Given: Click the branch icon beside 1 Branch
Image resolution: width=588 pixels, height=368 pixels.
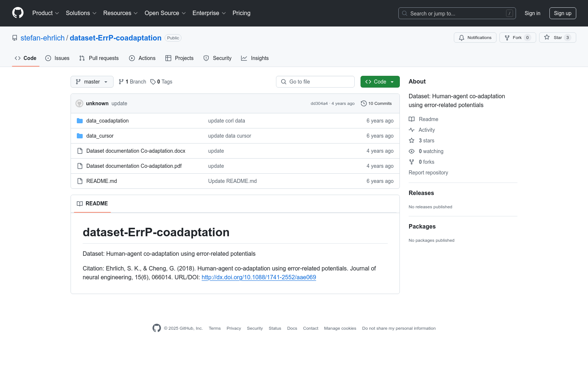Looking at the screenshot, I should tap(121, 82).
